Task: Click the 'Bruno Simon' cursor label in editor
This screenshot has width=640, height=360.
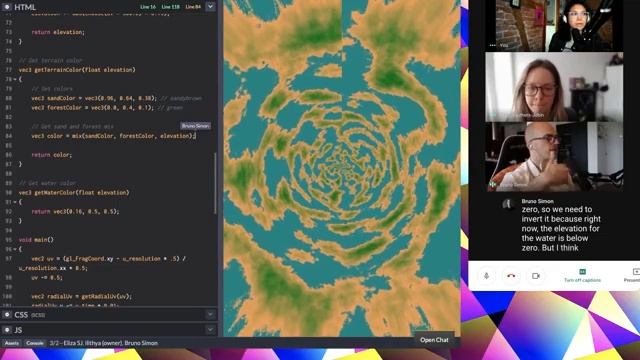Action: pyautogui.click(x=196, y=126)
